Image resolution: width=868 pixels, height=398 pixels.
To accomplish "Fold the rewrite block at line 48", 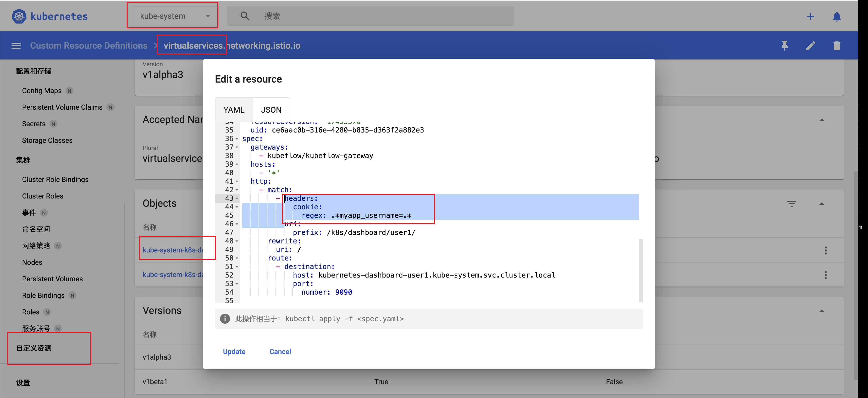I will click(x=237, y=241).
